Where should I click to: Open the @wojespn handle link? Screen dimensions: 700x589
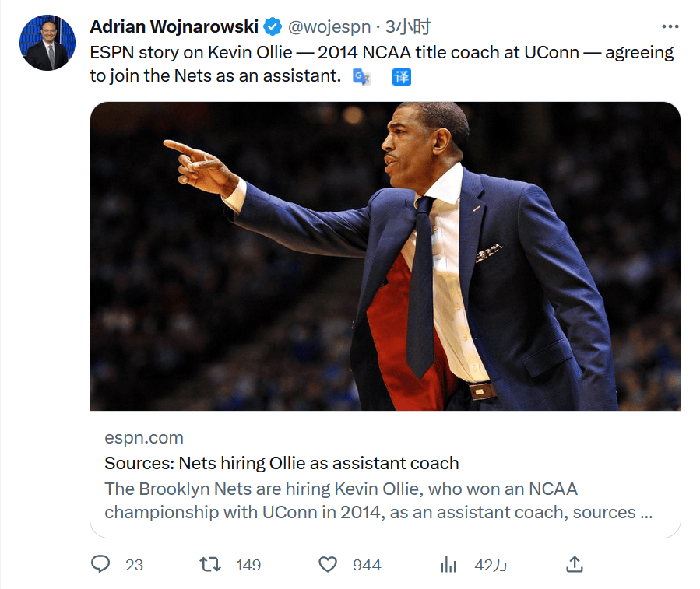329,27
